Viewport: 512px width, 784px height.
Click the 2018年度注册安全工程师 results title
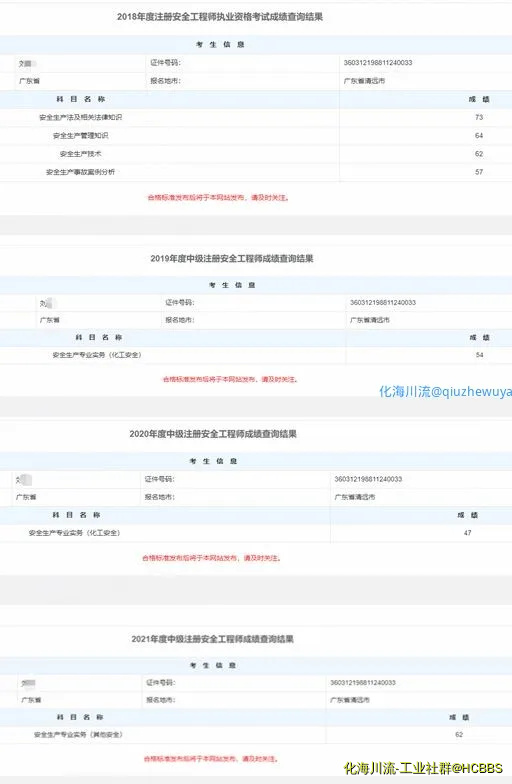pyautogui.click(x=220, y=16)
